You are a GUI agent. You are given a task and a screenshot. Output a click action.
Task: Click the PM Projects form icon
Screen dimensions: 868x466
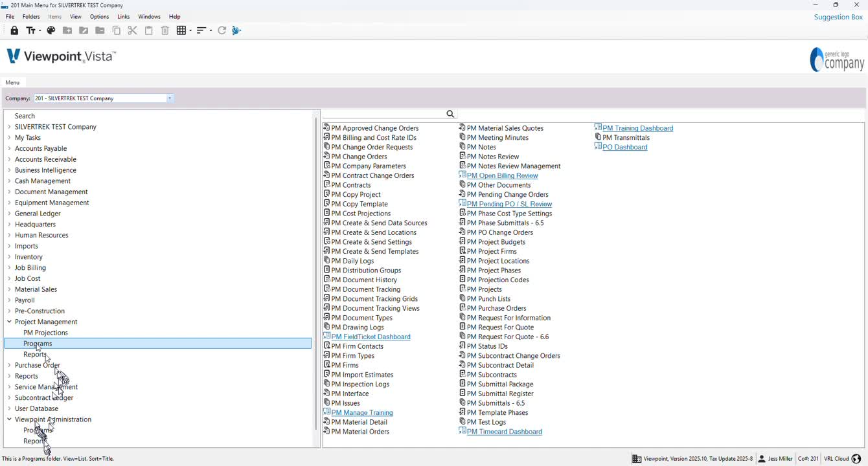point(463,289)
